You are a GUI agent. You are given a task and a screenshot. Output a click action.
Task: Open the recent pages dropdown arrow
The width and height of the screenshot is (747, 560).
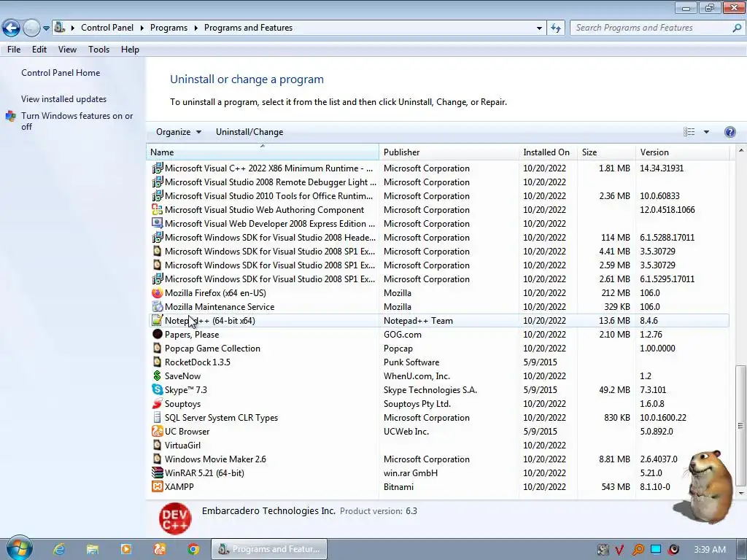coord(46,28)
